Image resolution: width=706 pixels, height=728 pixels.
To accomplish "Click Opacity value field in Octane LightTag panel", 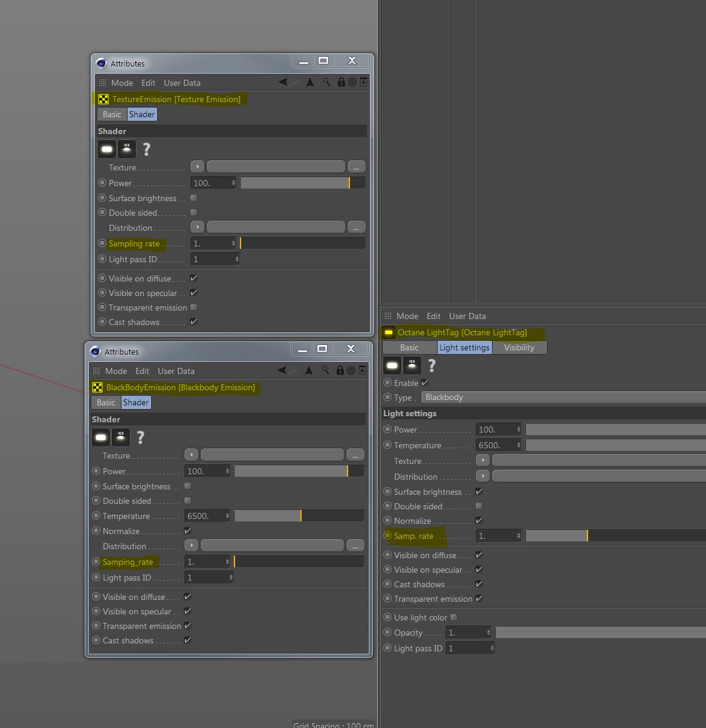I will 468,633.
